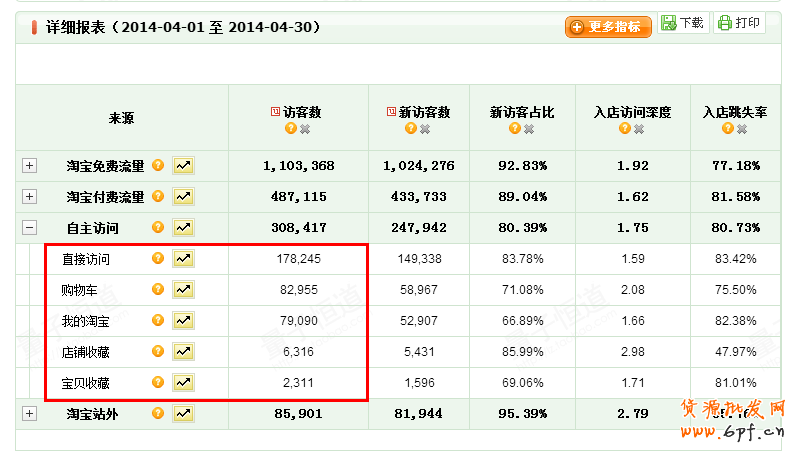Expand the 淘宝免费流量 row

pyautogui.click(x=30, y=166)
